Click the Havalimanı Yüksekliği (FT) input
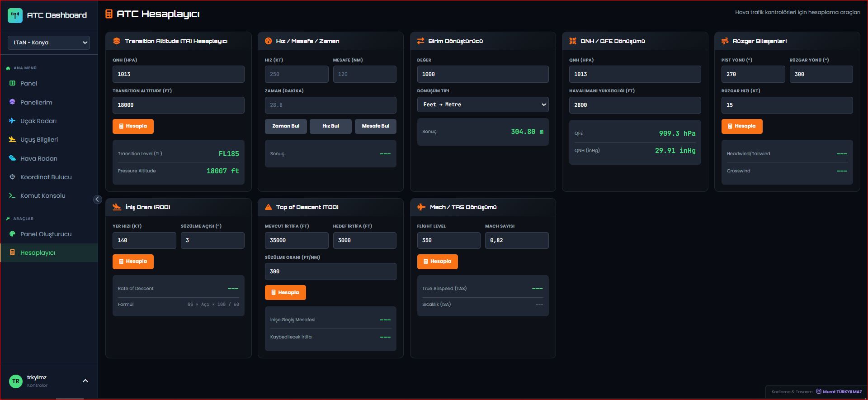 [635, 105]
